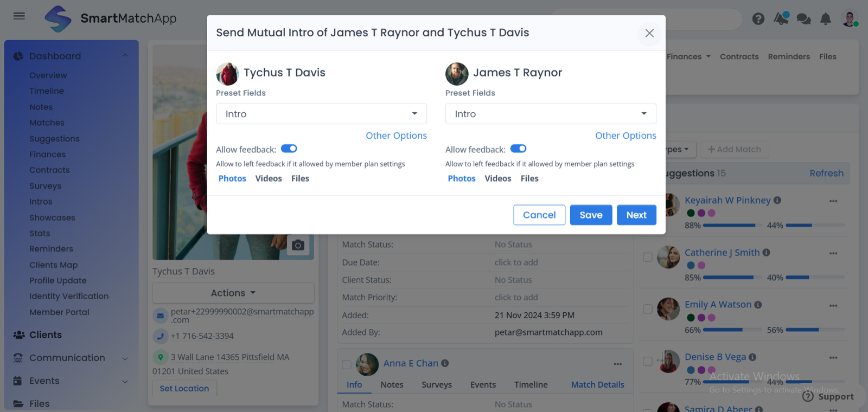This screenshot has width=868, height=412.
Task: Open Identity Verification in sidebar
Action: [x=69, y=296]
